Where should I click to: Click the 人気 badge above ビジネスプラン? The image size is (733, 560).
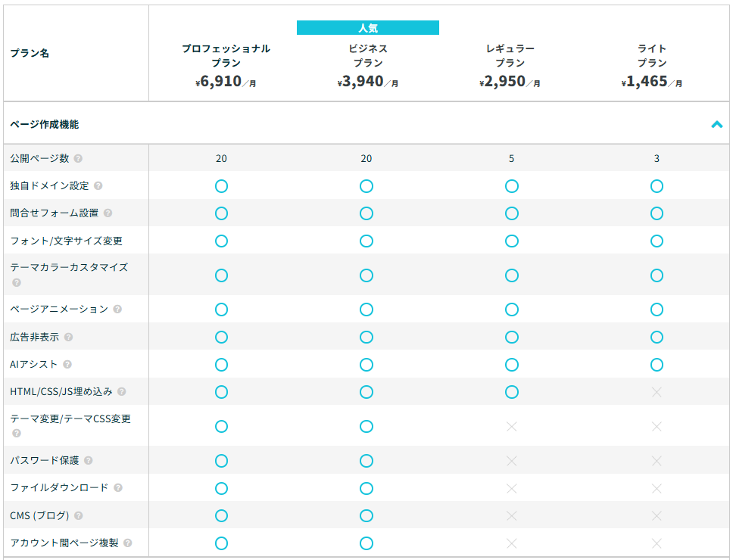tap(368, 28)
